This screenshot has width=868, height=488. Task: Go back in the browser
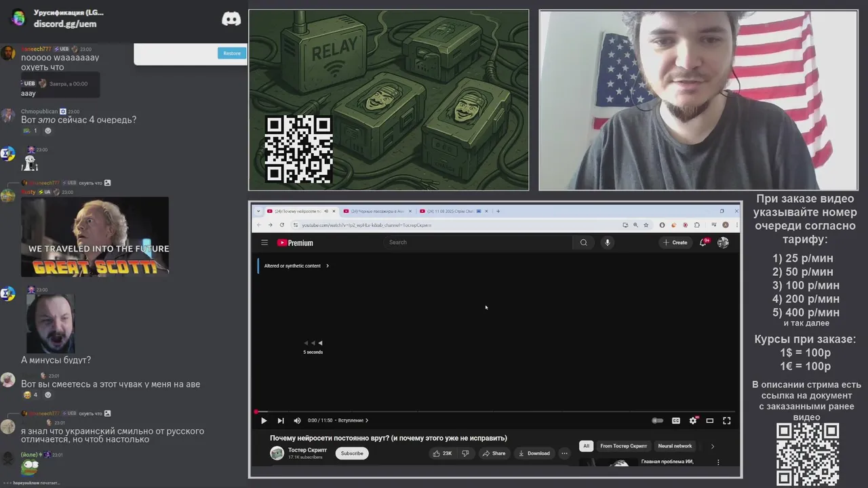click(258, 225)
